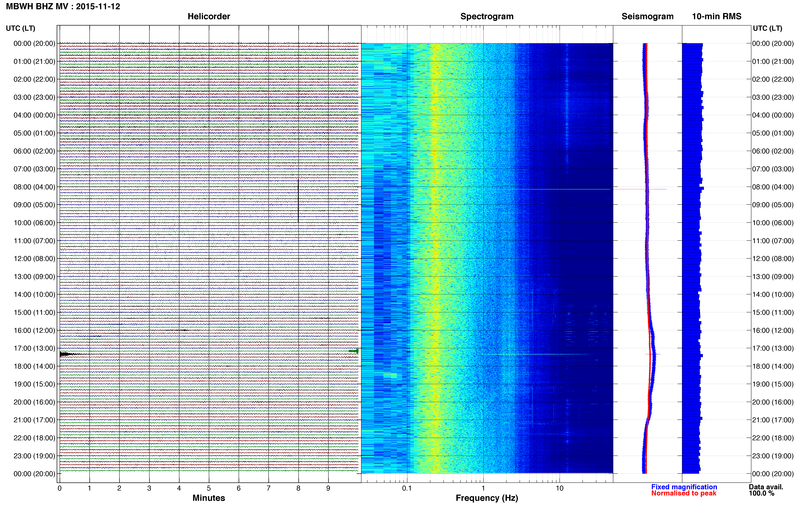Click the Minutes axis title
The width and height of the screenshot is (812, 508).
(209, 498)
